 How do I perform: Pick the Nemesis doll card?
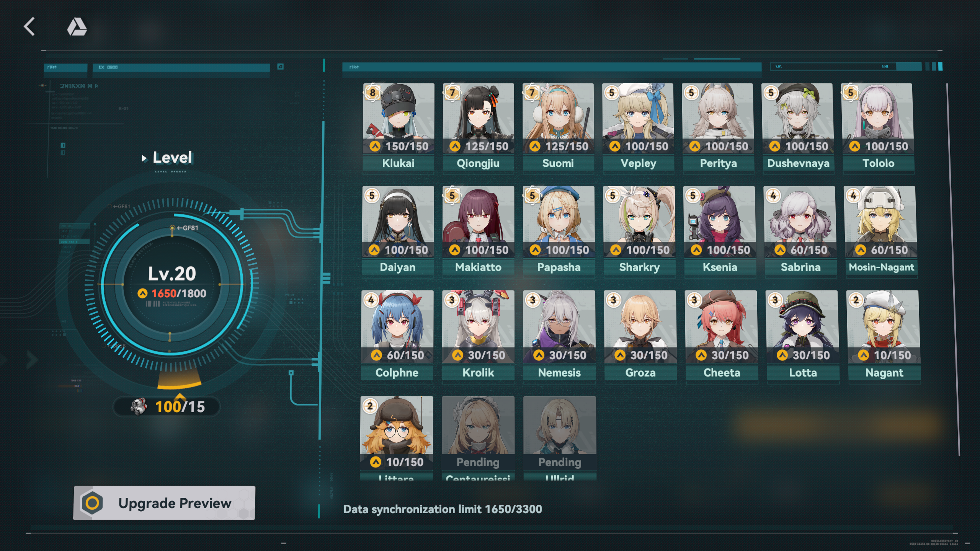click(x=559, y=336)
